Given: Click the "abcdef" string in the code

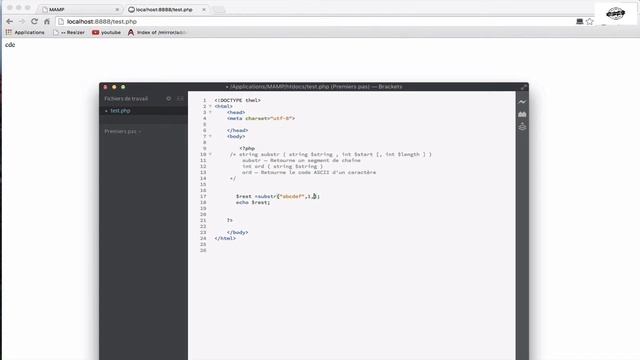Looking at the screenshot, I should [x=292, y=196].
